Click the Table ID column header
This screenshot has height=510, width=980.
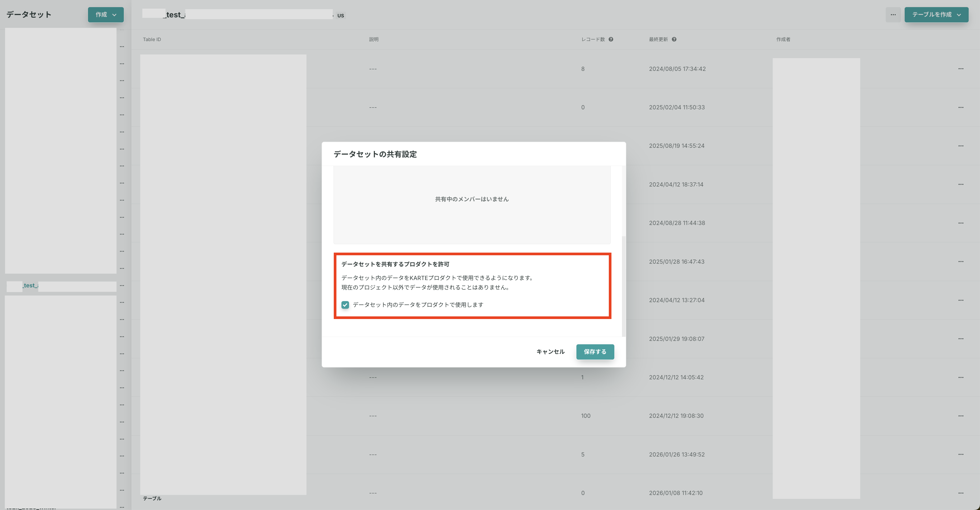[x=152, y=40]
